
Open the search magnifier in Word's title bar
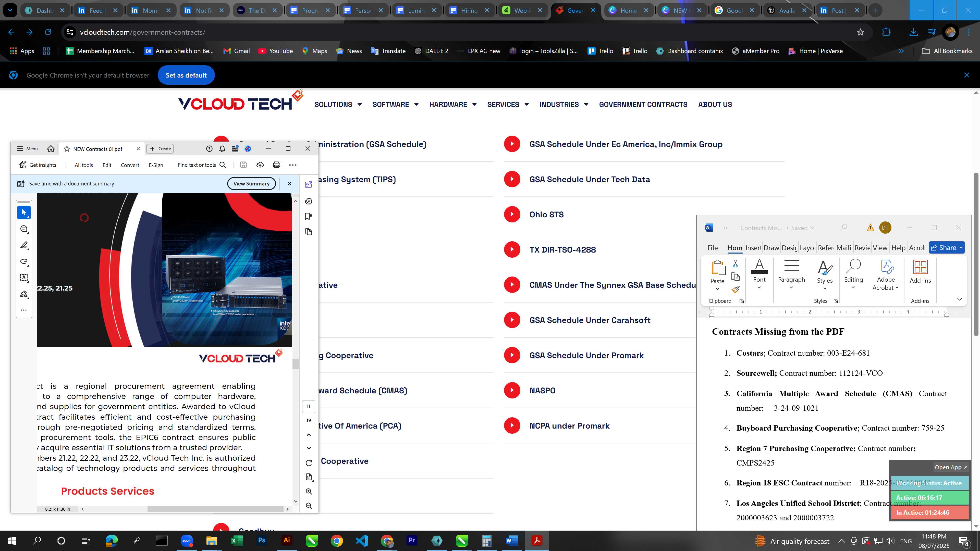843,227
